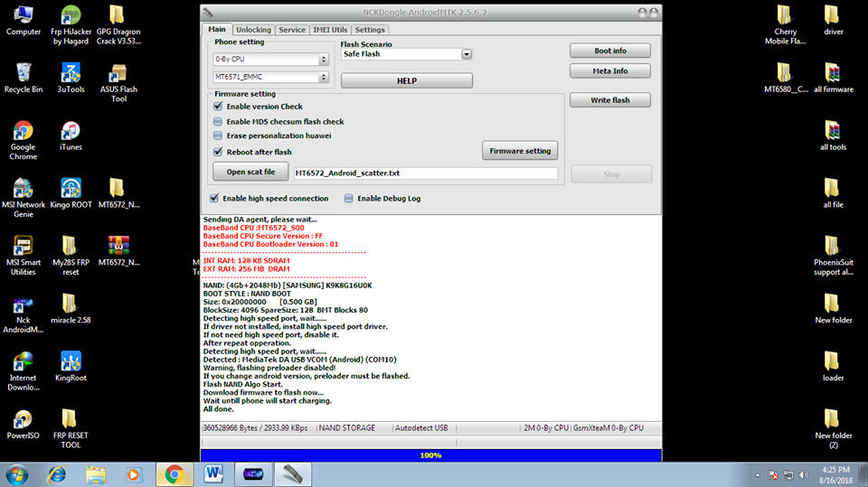Switch to the Service tab
This screenshot has width=868, height=487.
point(292,30)
